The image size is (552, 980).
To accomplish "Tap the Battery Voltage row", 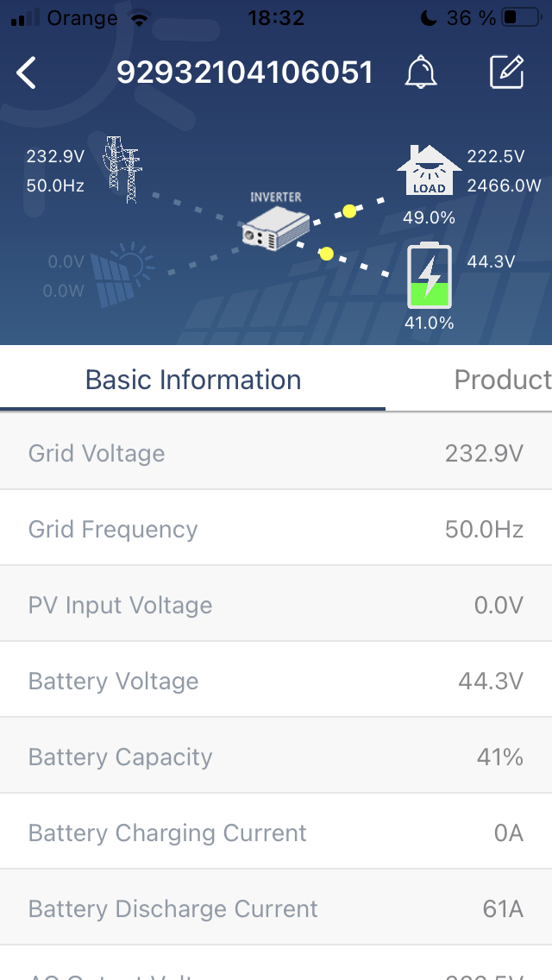I will pyautogui.click(x=276, y=681).
